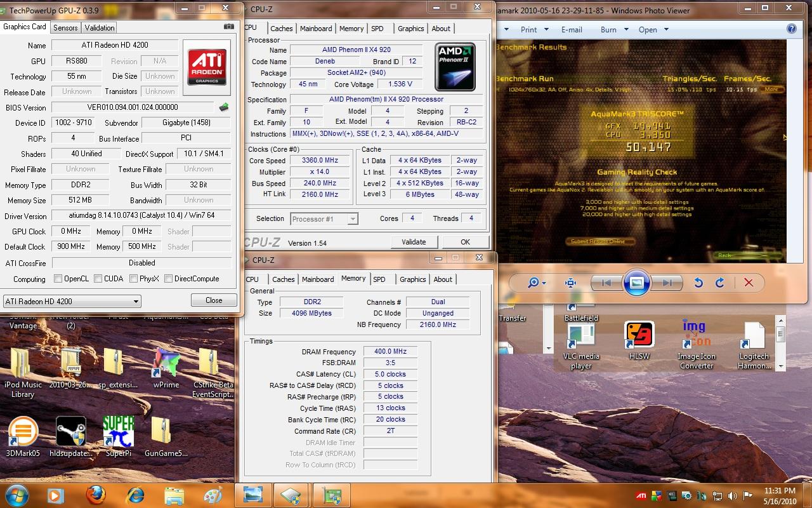Open the SuperPi desktop shortcut
Viewport: 812px width, 508px height.
[x=119, y=438]
